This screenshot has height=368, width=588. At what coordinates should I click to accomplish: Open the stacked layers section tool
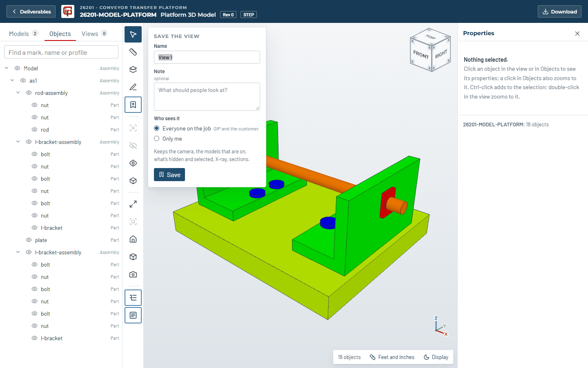133,70
